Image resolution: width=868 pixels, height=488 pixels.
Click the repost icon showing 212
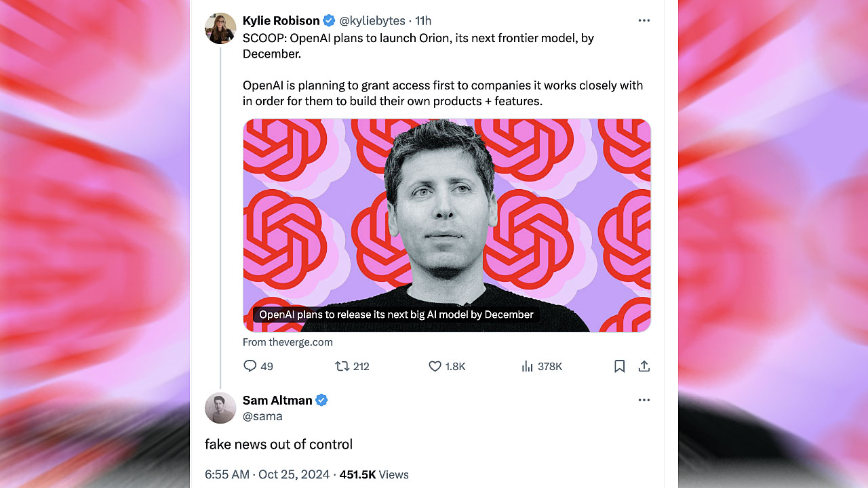[342, 366]
